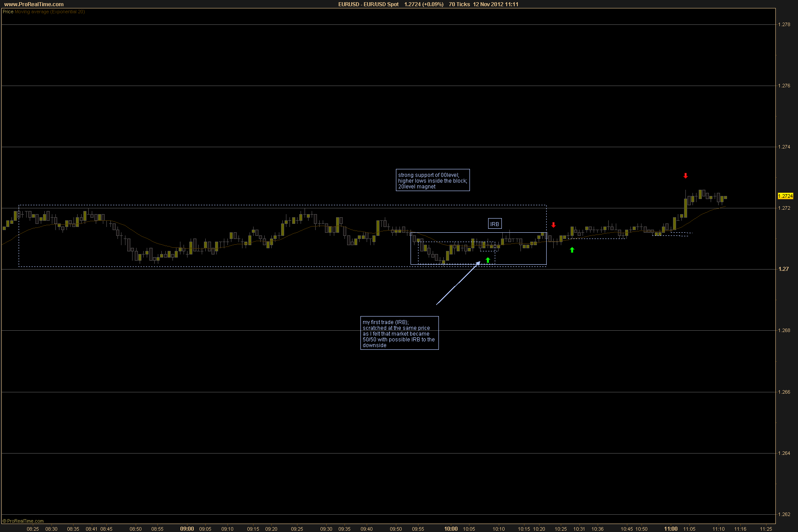Open the Moving average (Exponential 20) indicator label
The width and height of the screenshot is (798, 532).
[x=50, y=12]
